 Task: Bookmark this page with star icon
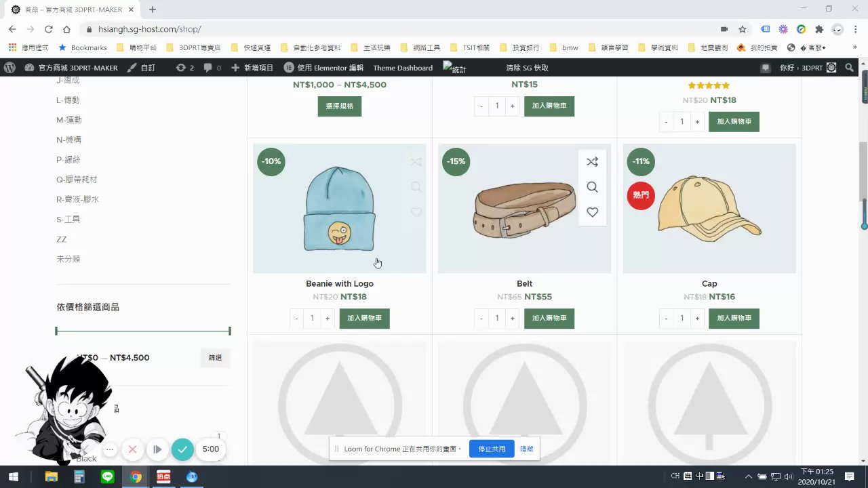point(743,29)
